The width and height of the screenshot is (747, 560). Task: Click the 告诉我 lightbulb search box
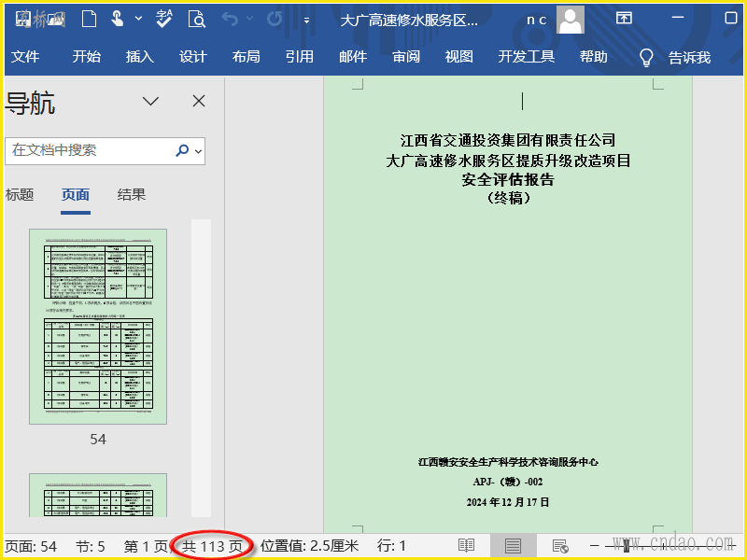tap(674, 57)
